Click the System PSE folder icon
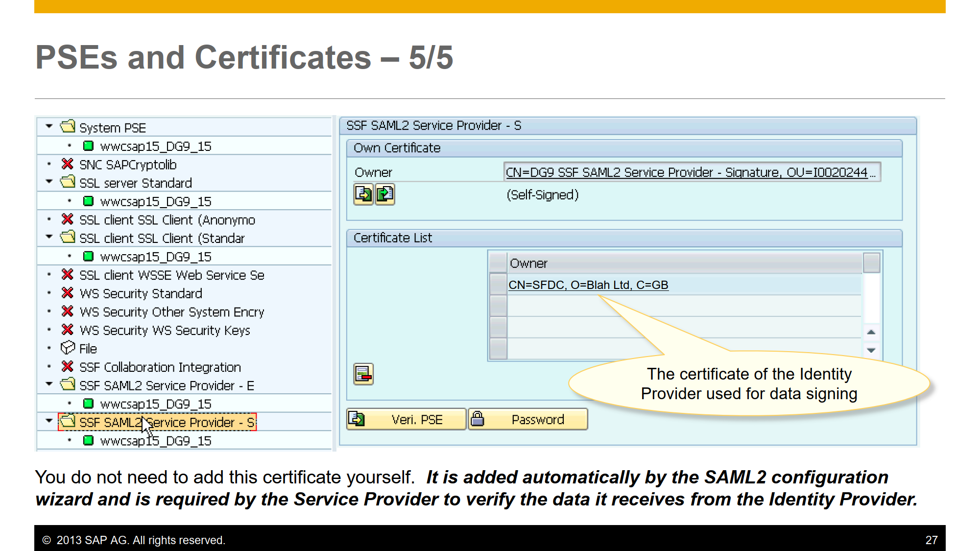Screen dimensions: 980x551 click(68, 126)
